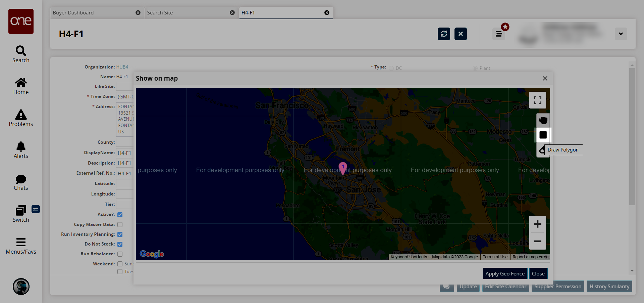Image resolution: width=644 pixels, height=303 pixels.
Task: Toggle fullscreen view on the map
Action: tap(537, 100)
